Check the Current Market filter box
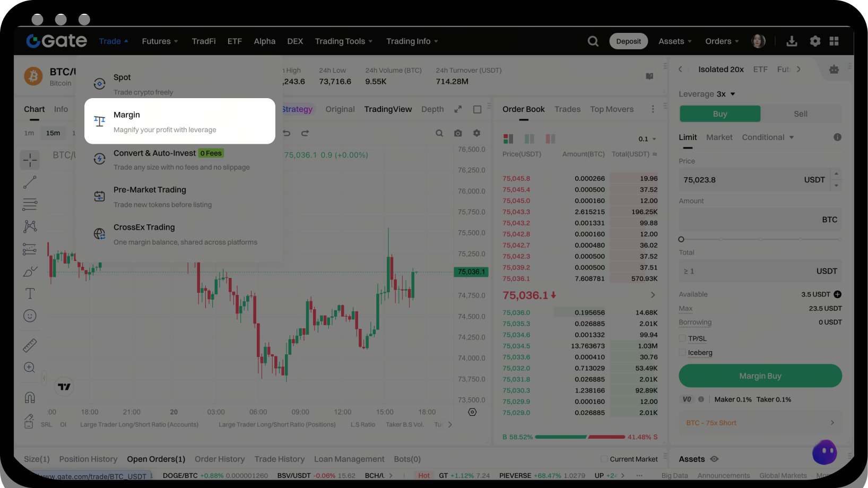This screenshot has width=868, height=488. (x=604, y=459)
